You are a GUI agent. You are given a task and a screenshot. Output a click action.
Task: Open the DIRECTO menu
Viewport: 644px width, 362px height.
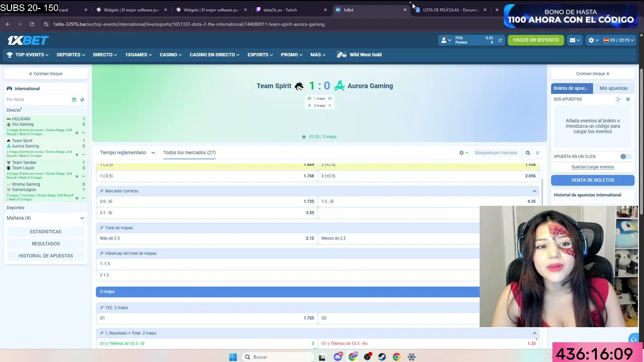click(105, 55)
